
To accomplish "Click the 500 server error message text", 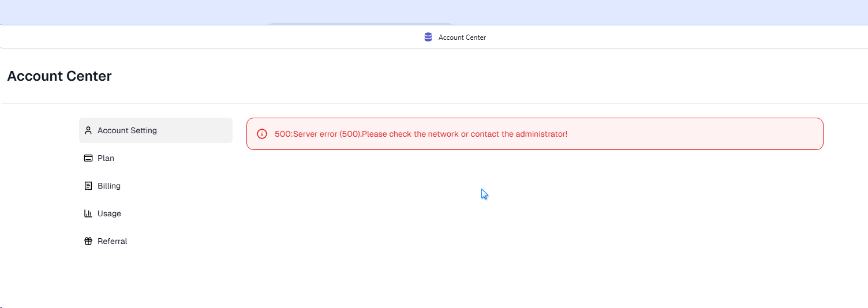I will [421, 134].
